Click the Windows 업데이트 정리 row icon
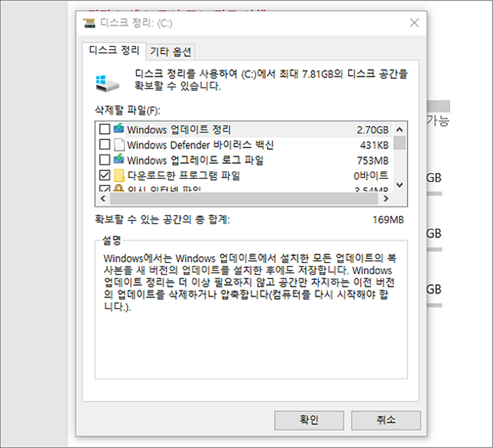This screenshot has width=493, height=448. point(119,128)
